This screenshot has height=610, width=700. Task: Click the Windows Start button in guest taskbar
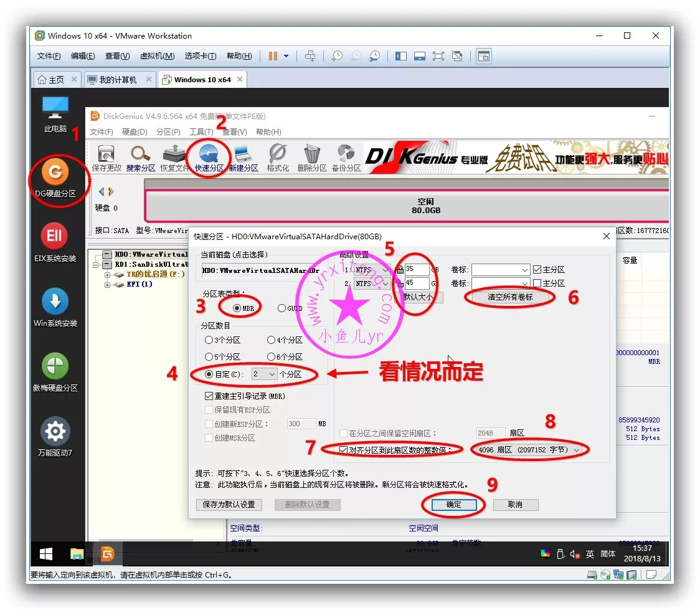point(46,554)
